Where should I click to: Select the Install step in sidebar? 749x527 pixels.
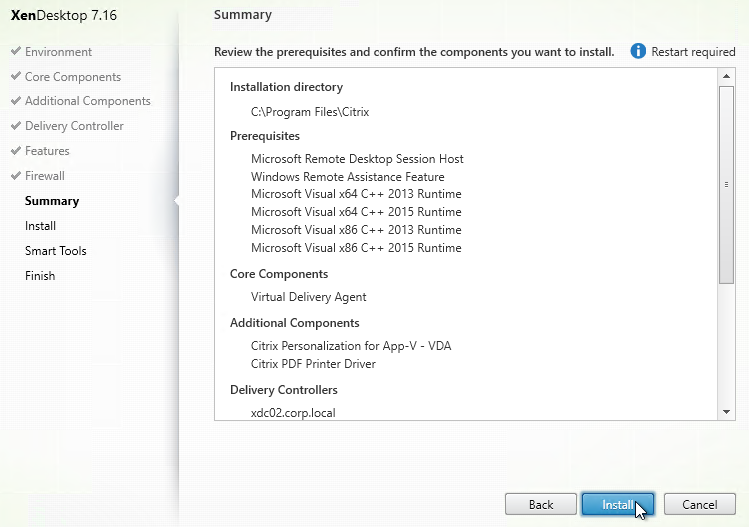pyautogui.click(x=40, y=226)
